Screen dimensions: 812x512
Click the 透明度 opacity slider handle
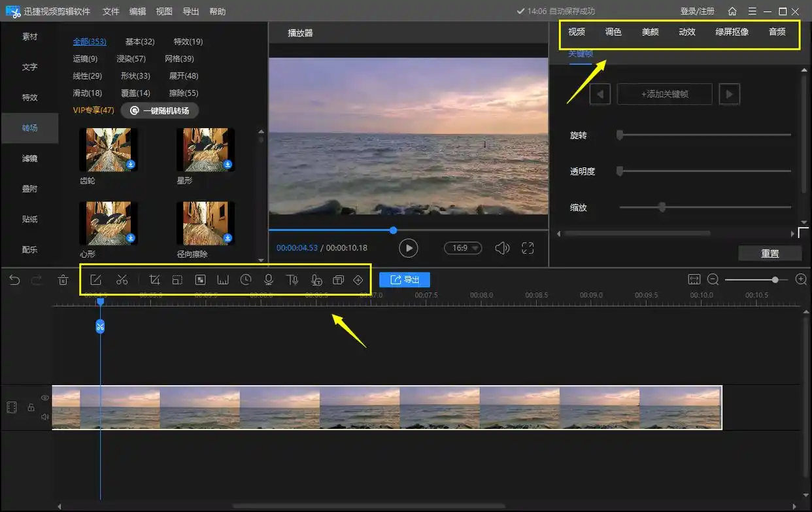[620, 171]
